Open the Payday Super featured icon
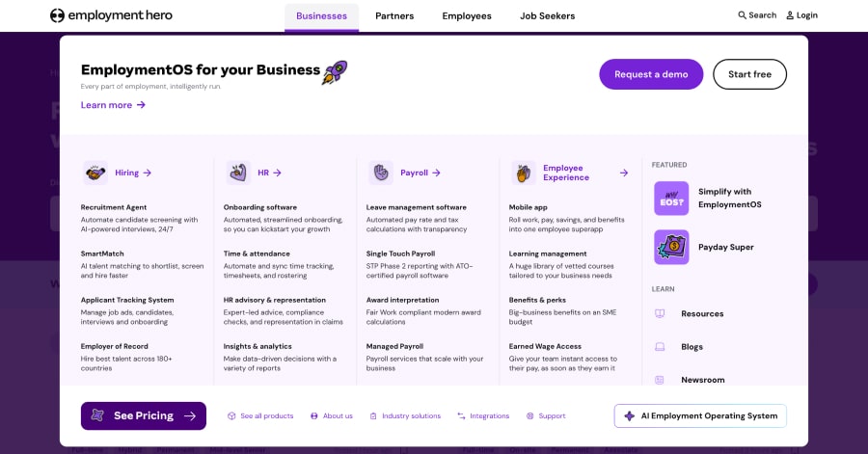Viewport: 868px width, 454px height. pyautogui.click(x=671, y=247)
